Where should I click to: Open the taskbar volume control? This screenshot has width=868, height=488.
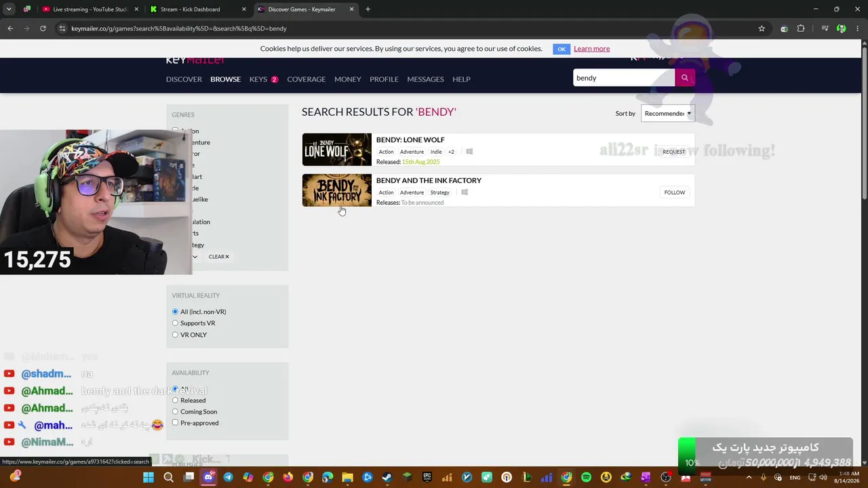pyautogui.click(x=823, y=477)
